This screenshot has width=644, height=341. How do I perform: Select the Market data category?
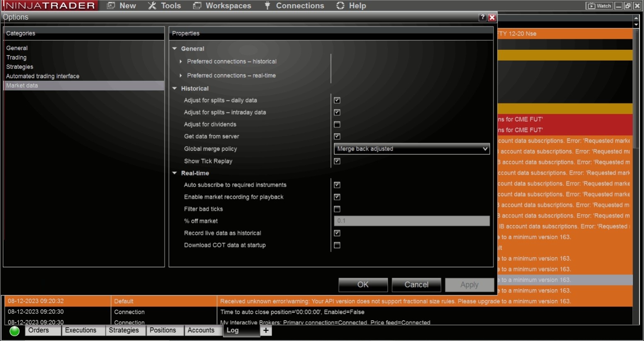point(84,85)
